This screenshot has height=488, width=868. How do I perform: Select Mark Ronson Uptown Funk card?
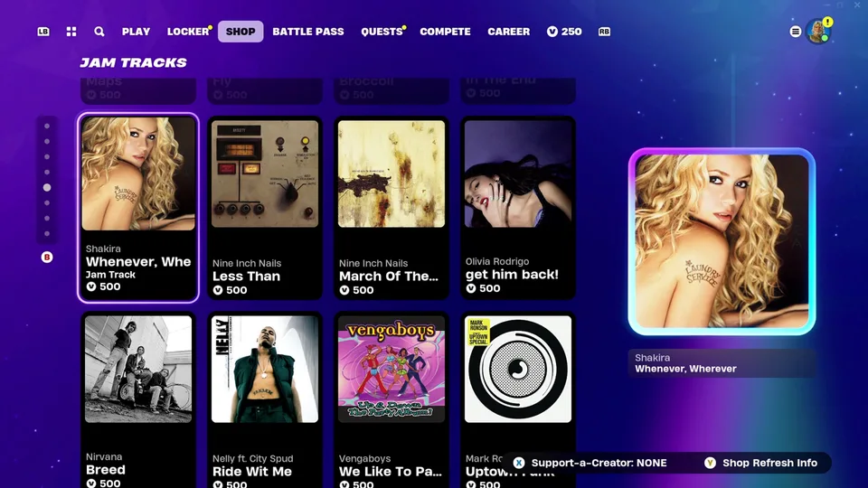518,400
